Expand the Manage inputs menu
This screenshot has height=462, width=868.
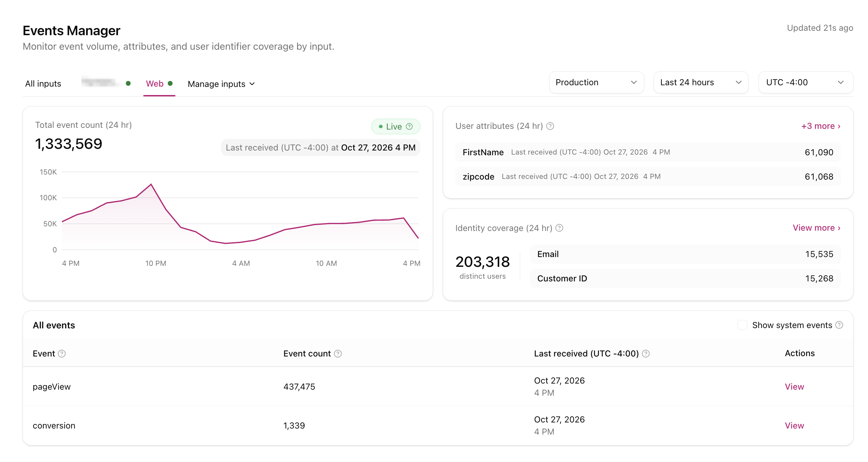(221, 84)
